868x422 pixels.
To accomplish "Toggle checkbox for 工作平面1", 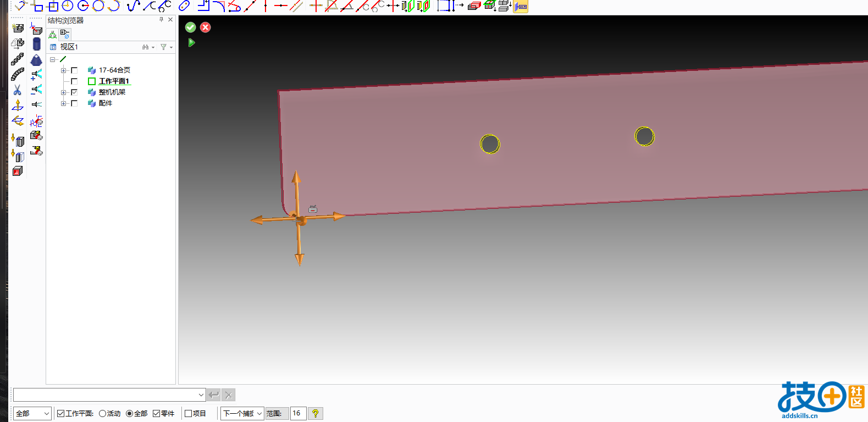I will [74, 81].
